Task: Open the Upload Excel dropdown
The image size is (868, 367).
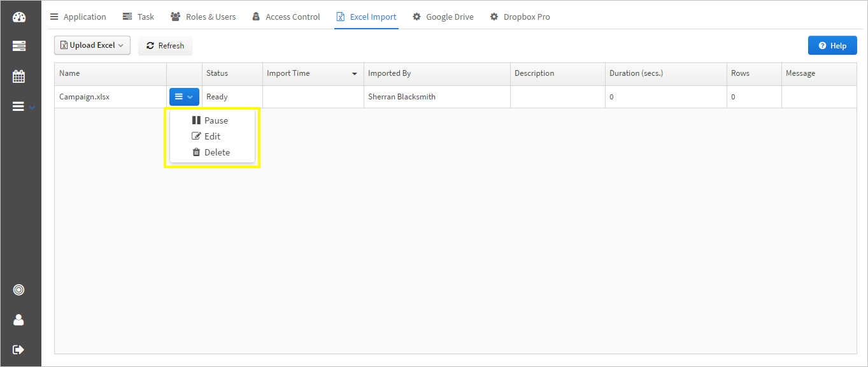Action: tap(92, 45)
